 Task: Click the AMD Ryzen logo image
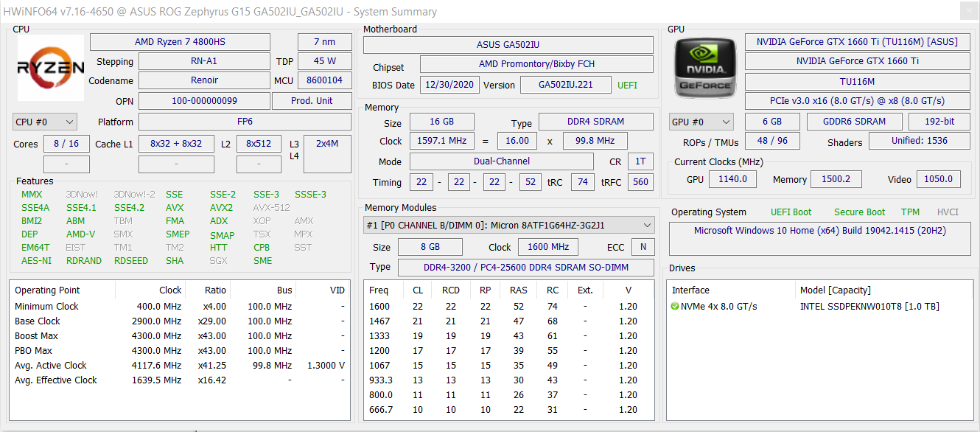pos(51,68)
